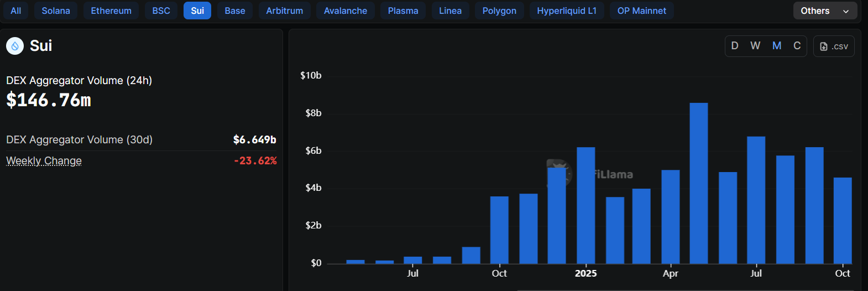Switch to the BSC chain tab
Viewport: 868px width, 291px height.
(x=161, y=11)
